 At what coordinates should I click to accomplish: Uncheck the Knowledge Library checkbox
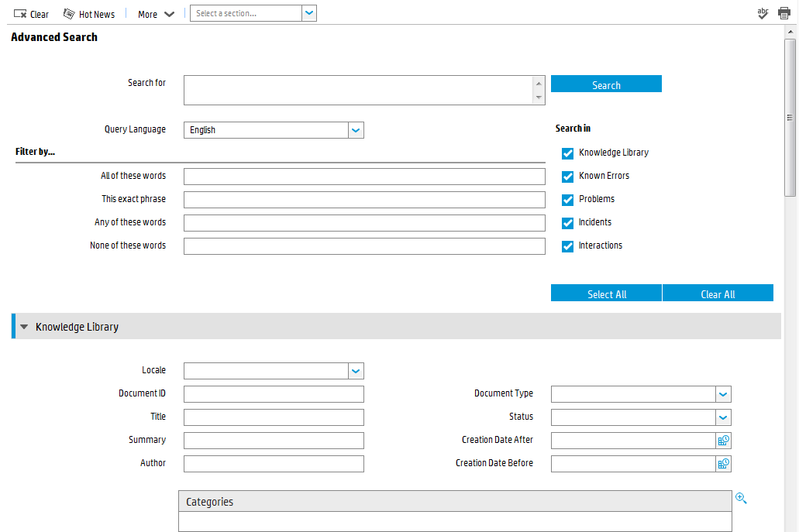[x=568, y=153]
